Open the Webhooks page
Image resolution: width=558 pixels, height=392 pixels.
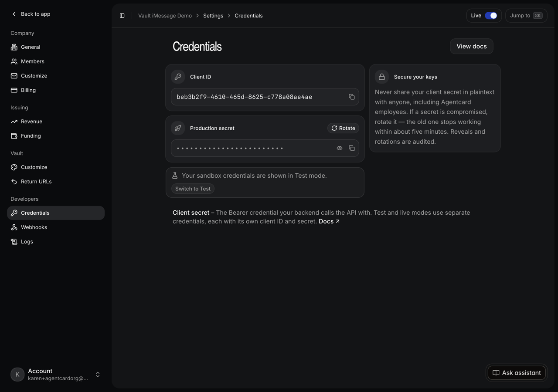click(x=56, y=227)
